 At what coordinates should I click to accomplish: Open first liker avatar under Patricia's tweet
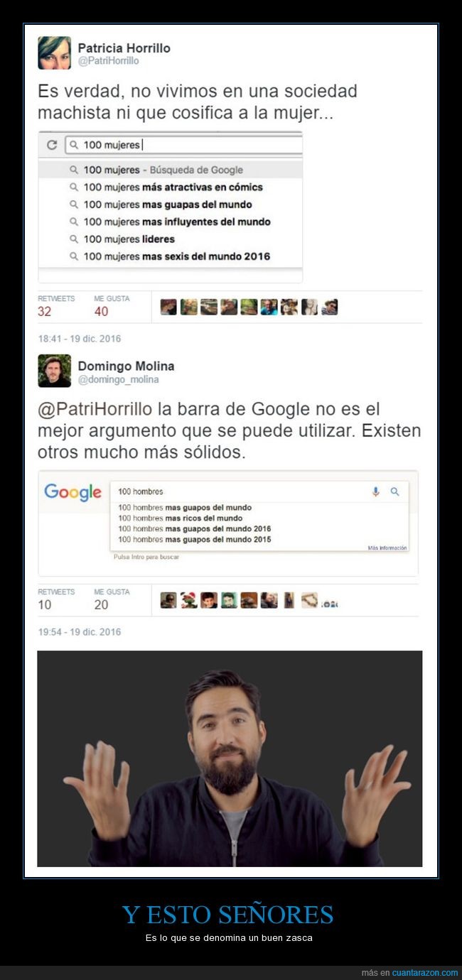coord(168,307)
